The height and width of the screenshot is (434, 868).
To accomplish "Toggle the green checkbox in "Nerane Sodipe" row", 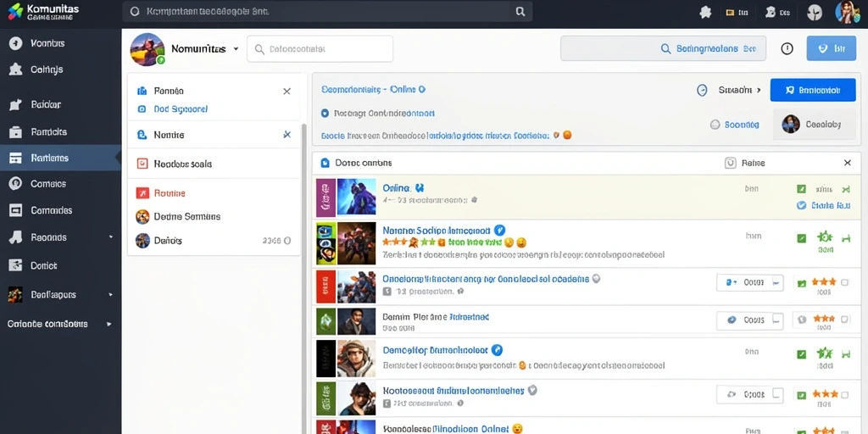I will point(801,238).
